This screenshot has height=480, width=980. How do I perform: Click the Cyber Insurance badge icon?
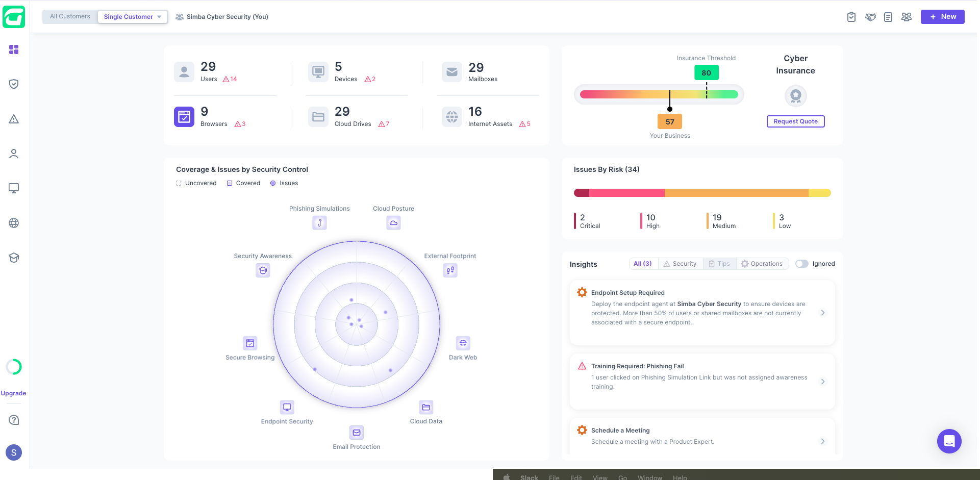tap(795, 95)
